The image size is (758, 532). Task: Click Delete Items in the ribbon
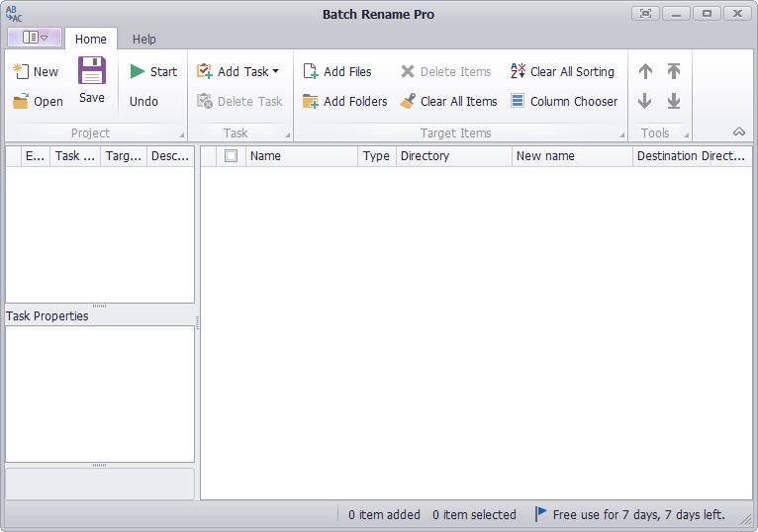pos(445,71)
